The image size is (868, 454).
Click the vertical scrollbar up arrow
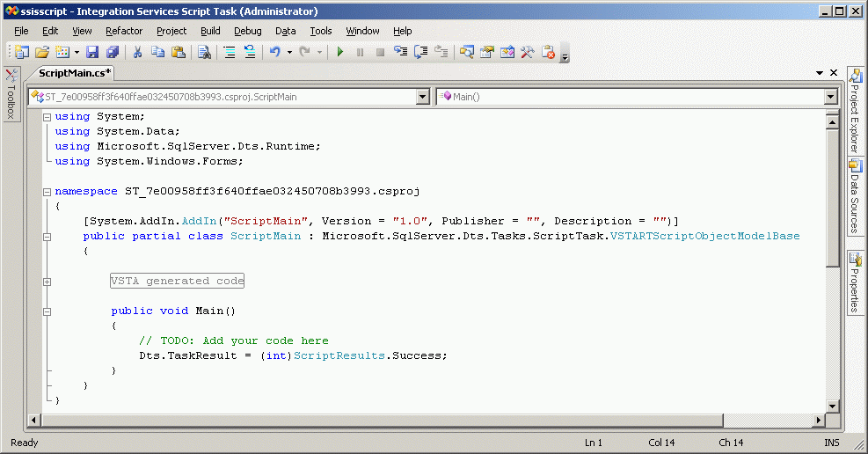tap(832, 121)
